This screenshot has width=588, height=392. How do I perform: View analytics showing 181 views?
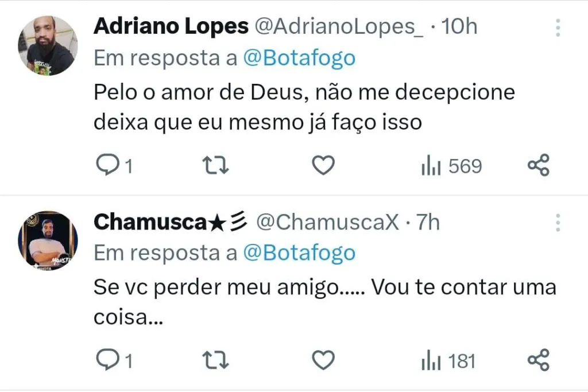click(x=448, y=362)
